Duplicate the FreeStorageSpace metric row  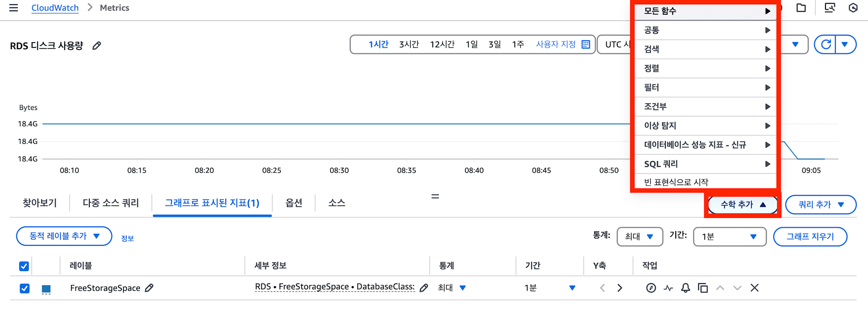pyautogui.click(x=703, y=288)
